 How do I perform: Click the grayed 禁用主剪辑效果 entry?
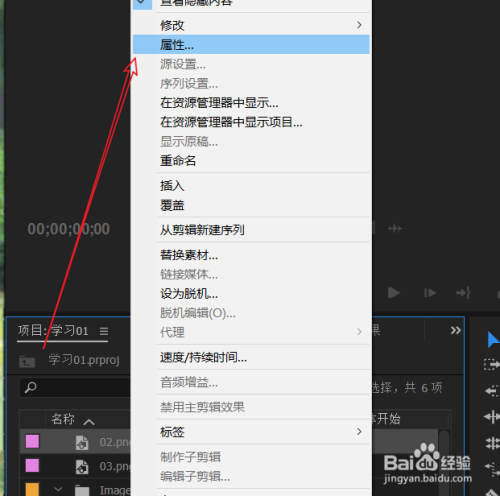pos(251,407)
